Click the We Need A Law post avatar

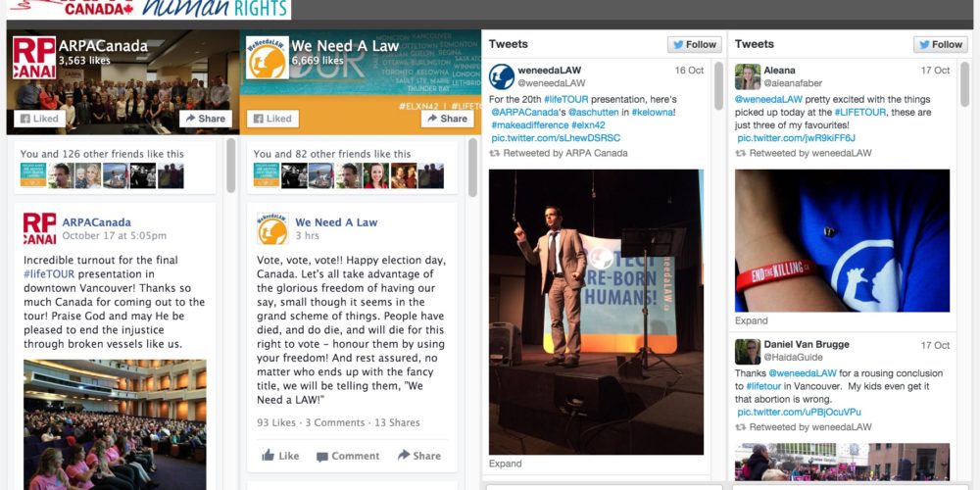(272, 228)
